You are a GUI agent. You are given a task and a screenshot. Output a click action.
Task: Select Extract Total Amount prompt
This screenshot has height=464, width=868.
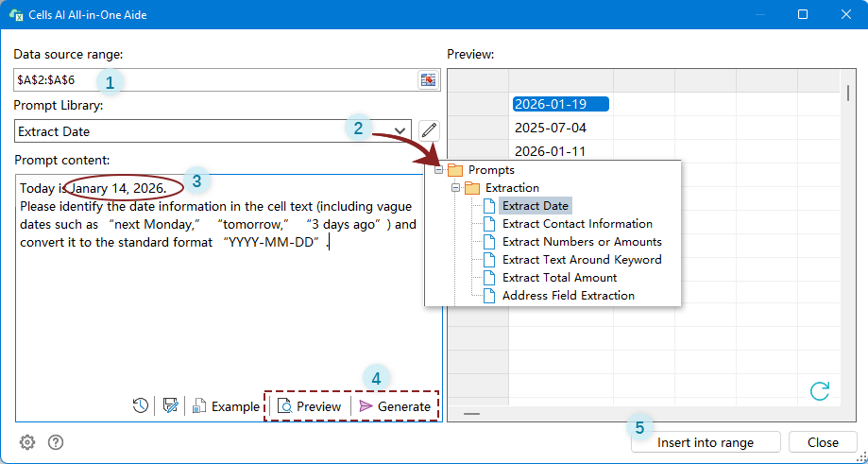560,278
